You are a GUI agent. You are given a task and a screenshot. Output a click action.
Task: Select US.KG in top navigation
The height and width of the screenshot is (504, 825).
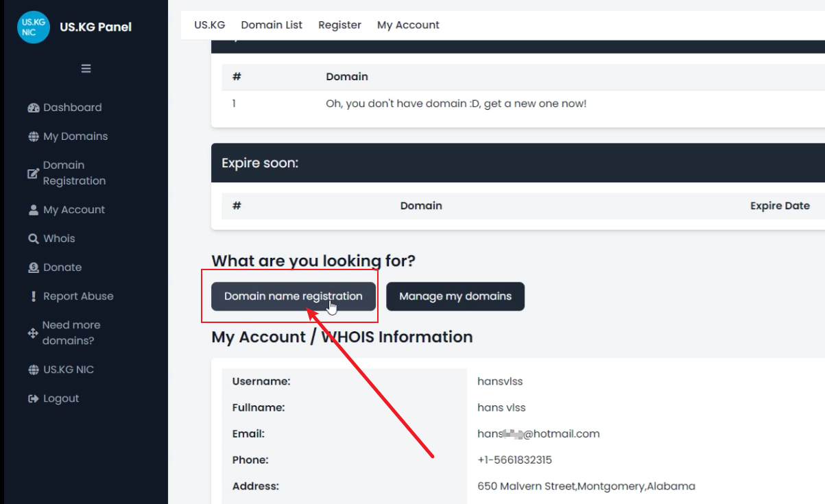pos(209,25)
